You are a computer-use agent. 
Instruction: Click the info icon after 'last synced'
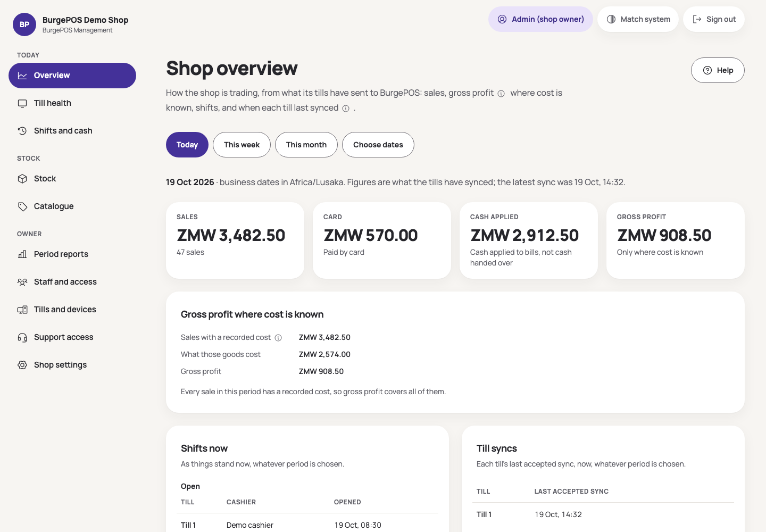(x=346, y=109)
